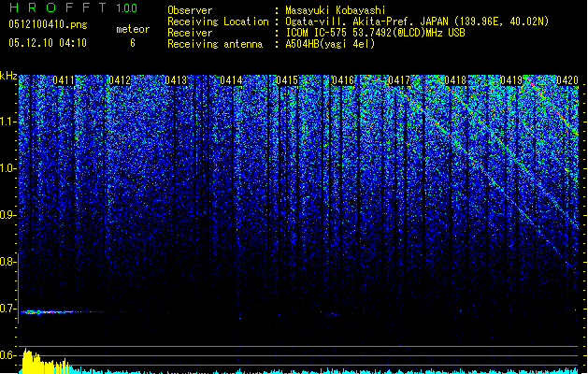Select the file name 0512100410.png
588x374 pixels.
[x=48, y=24]
